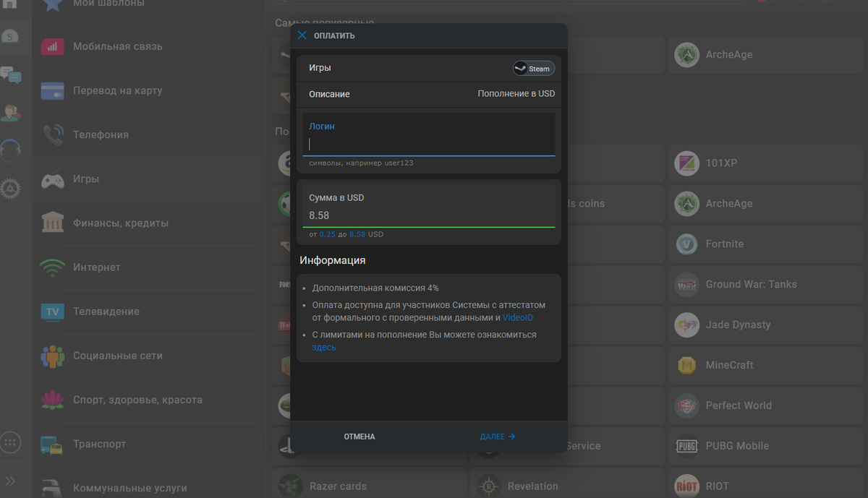This screenshot has width=868, height=498.
Task: Expand the left rail with double chevron
Action: tap(11, 481)
